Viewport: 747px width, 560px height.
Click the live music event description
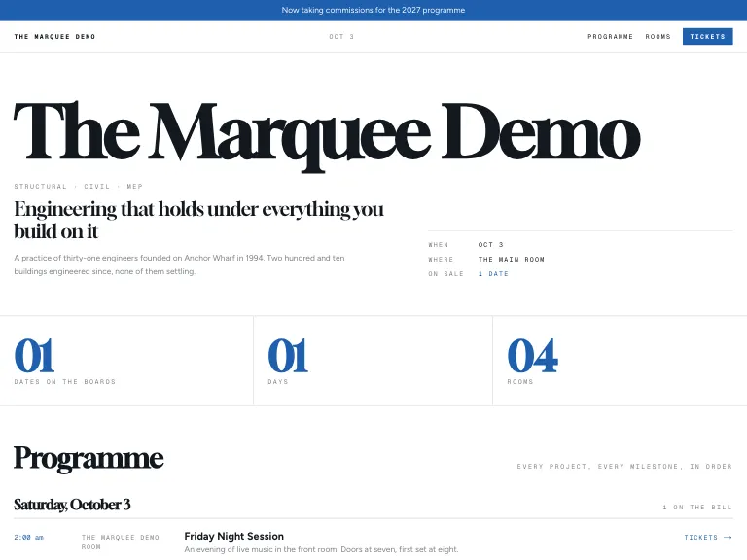[321, 549]
